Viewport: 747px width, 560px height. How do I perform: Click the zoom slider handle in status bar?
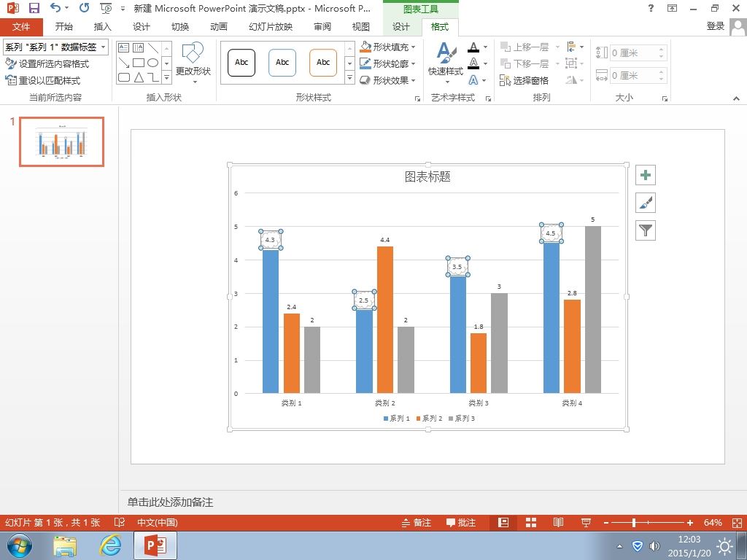pos(634,522)
